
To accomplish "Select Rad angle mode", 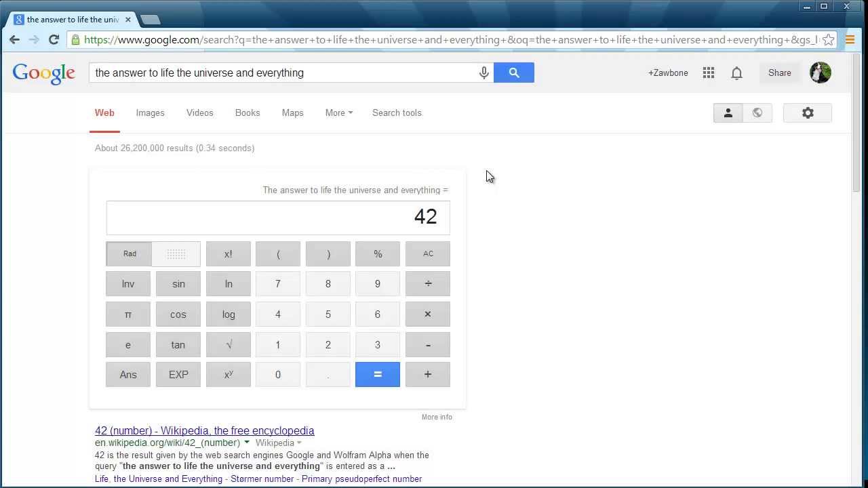I will (130, 253).
